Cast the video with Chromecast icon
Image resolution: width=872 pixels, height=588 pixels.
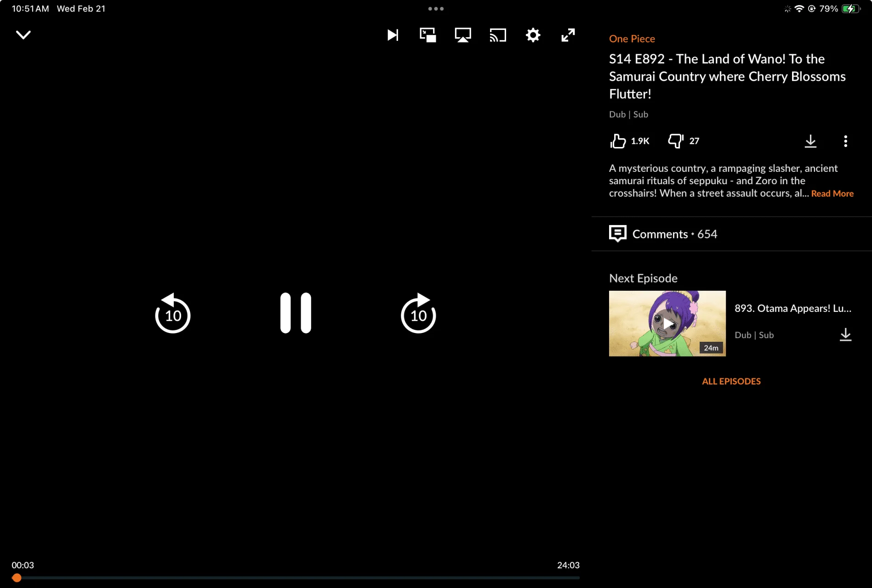(x=498, y=35)
